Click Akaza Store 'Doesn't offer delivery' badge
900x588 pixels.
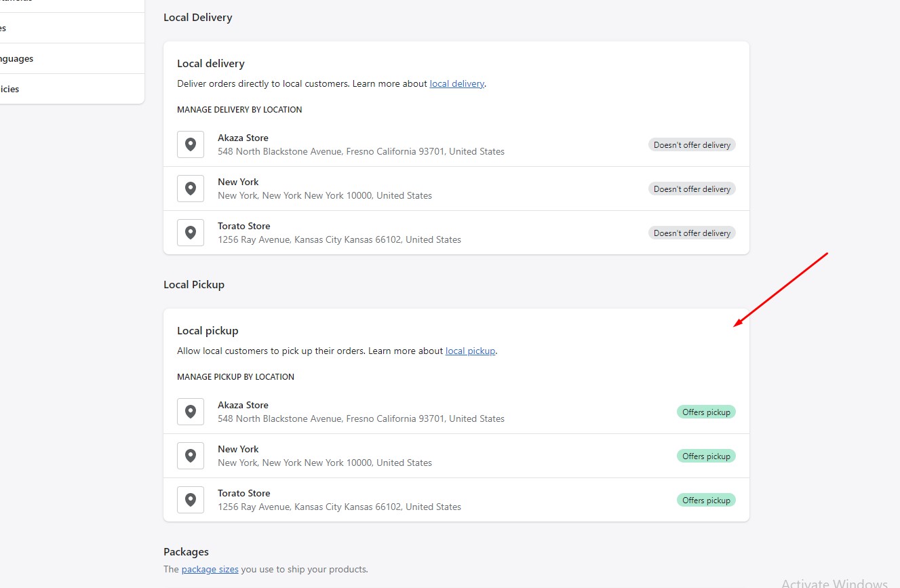pyautogui.click(x=692, y=145)
